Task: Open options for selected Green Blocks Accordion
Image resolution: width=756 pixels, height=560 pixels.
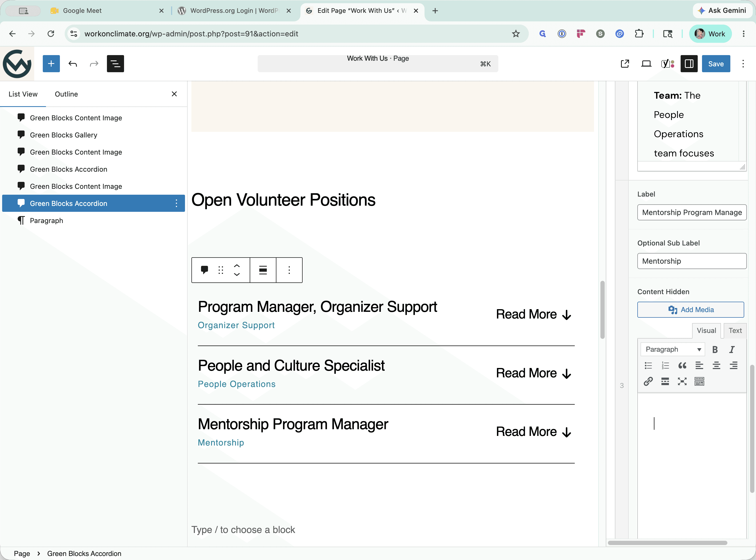Action: (176, 203)
